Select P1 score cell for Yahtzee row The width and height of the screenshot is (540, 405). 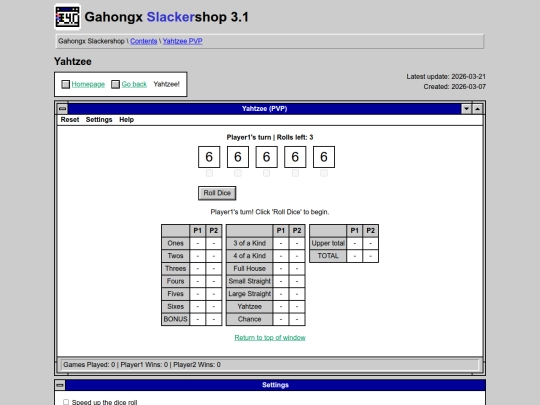(x=281, y=307)
